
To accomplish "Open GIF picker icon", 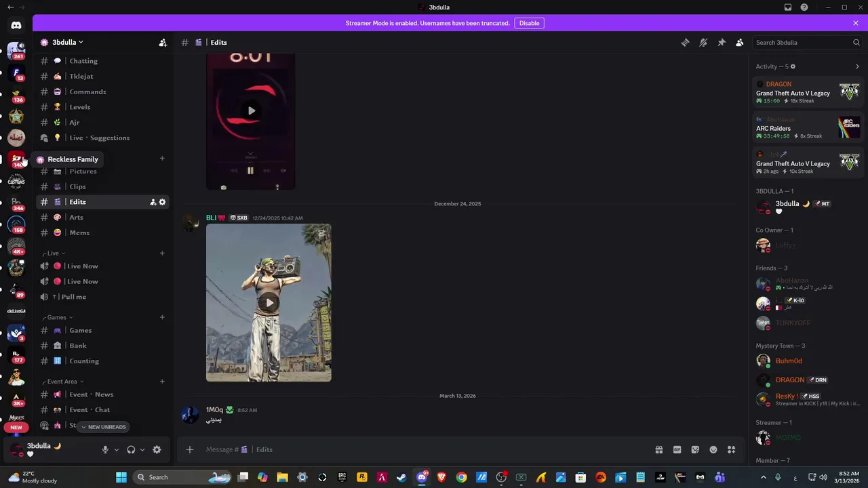I will [677, 449].
